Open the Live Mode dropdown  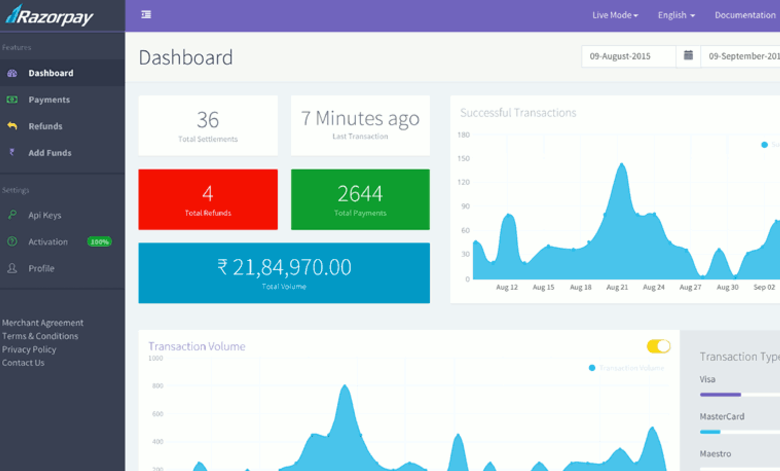click(x=615, y=15)
